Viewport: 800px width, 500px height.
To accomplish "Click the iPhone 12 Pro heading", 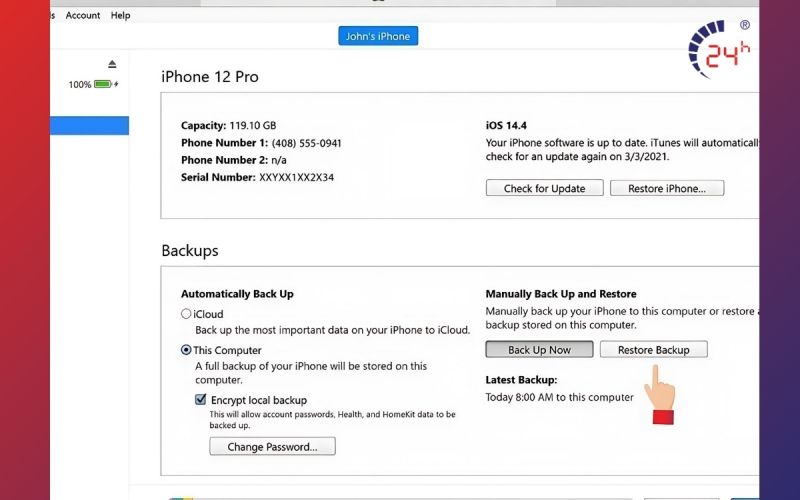I will 210,77.
